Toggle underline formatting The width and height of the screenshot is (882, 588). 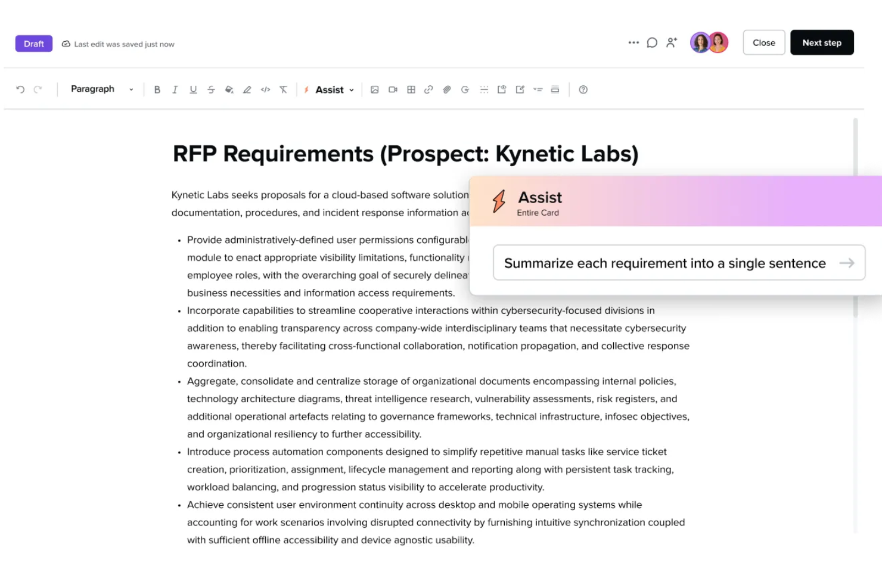pyautogui.click(x=193, y=89)
